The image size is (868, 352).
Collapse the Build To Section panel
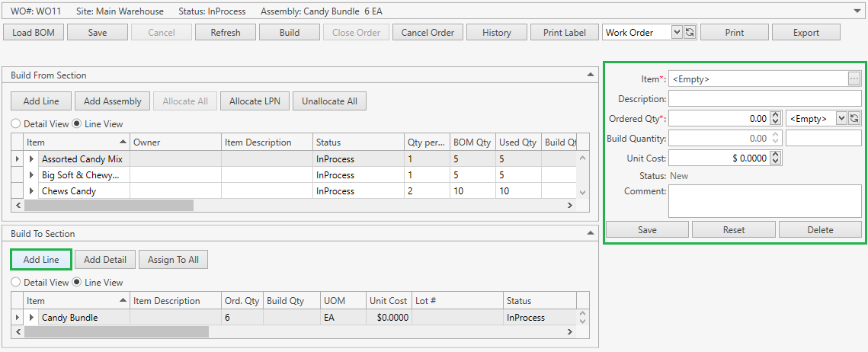590,233
